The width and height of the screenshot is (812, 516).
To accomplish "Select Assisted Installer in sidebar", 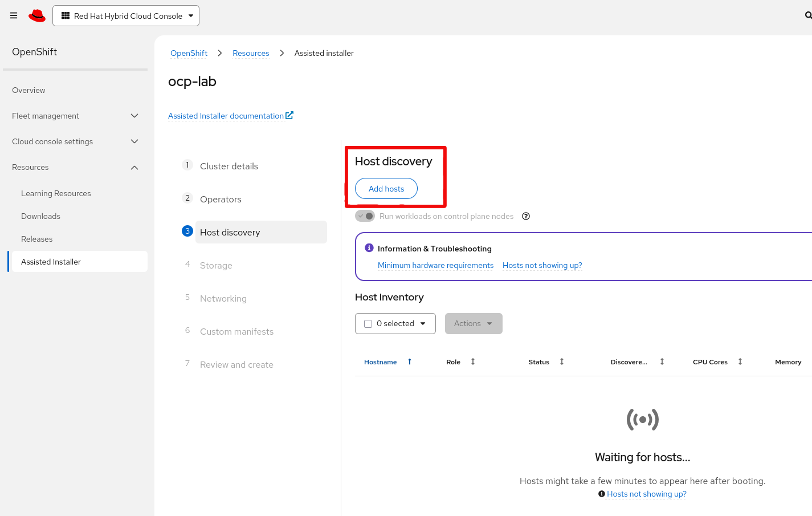I will [77, 262].
